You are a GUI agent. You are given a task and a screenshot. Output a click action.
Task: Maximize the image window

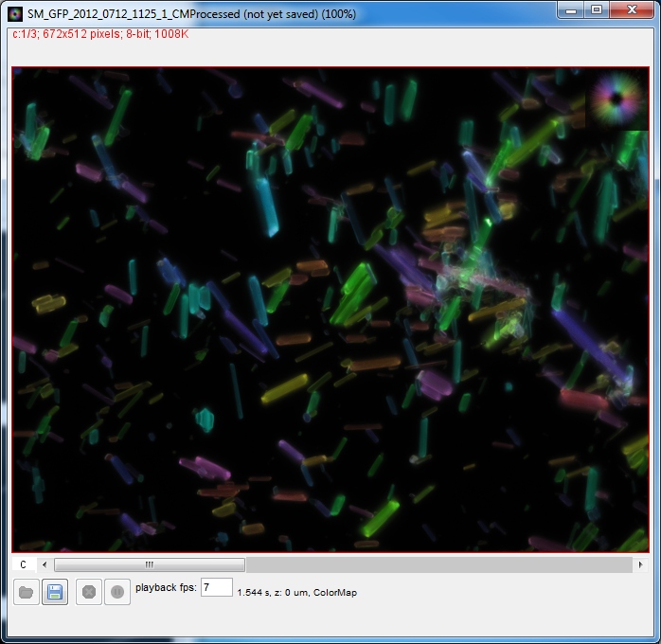pos(596,9)
